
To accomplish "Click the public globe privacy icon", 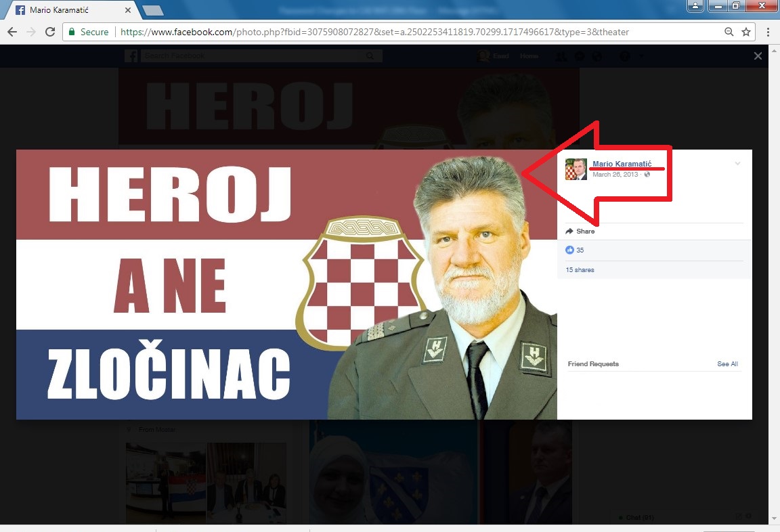I will coord(647,175).
